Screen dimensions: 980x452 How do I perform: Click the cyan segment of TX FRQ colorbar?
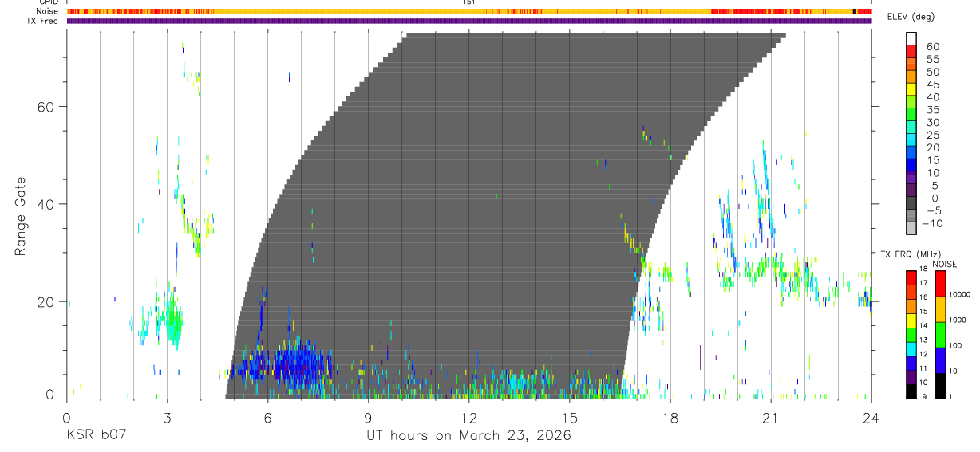coord(911,349)
